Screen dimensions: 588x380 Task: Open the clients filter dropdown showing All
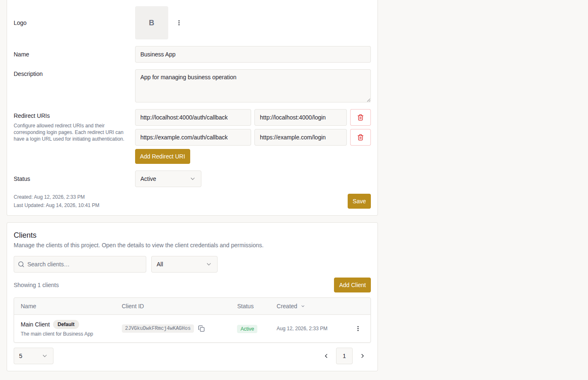click(x=184, y=264)
